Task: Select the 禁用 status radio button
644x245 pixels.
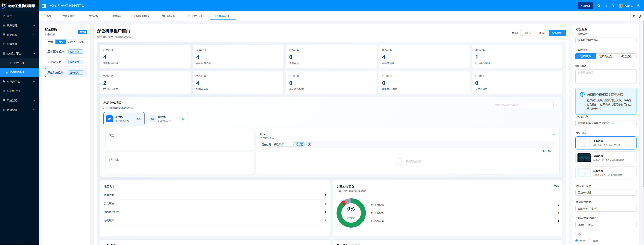Action: pyautogui.click(x=589, y=241)
